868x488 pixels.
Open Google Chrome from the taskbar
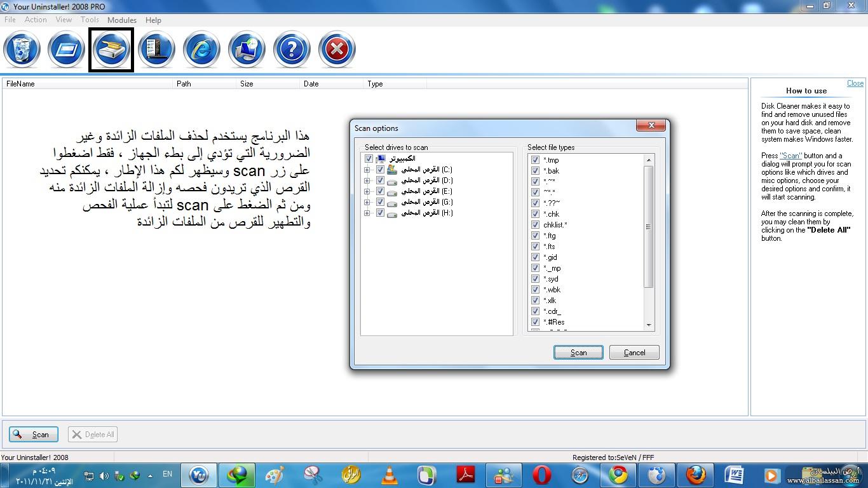[618, 475]
